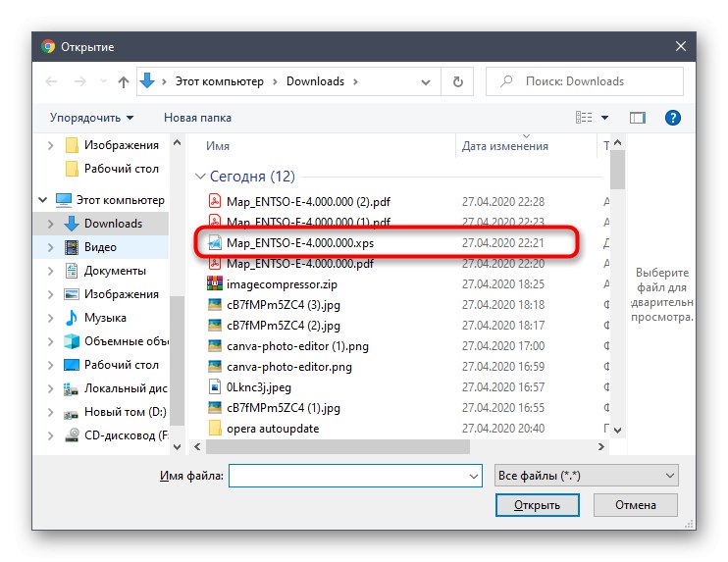
Task: Select the 'imagecompressor.zip' archive icon
Action: coord(215,284)
